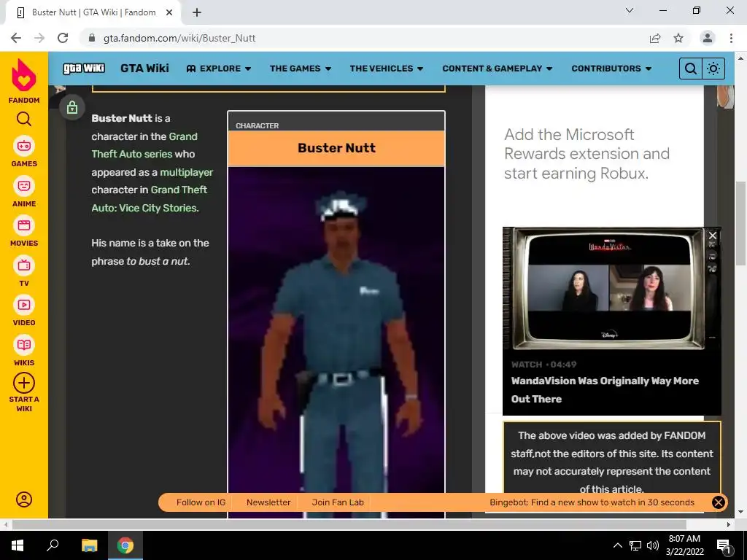Click the Start a Wiki plus icon
Image resolution: width=747 pixels, height=560 pixels.
(x=24, y=383)
